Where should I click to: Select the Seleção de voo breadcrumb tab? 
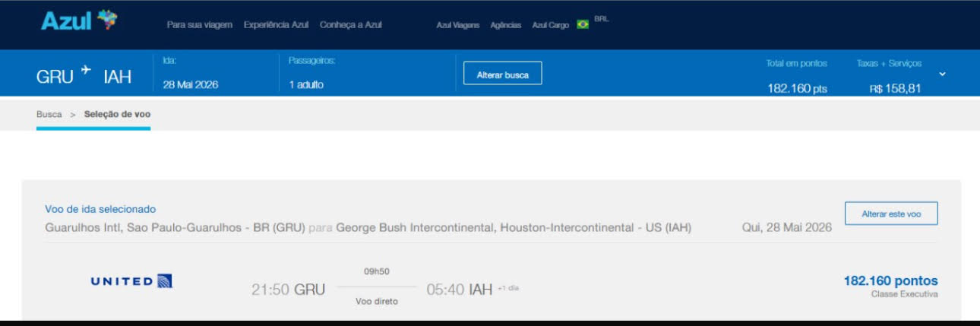(117, 115)
